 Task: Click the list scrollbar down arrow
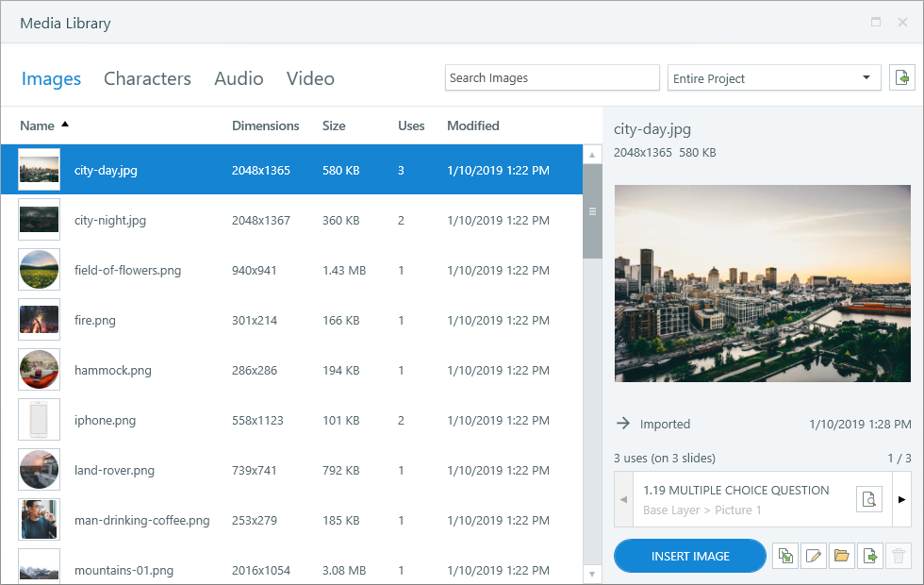[x=592, y=574]
